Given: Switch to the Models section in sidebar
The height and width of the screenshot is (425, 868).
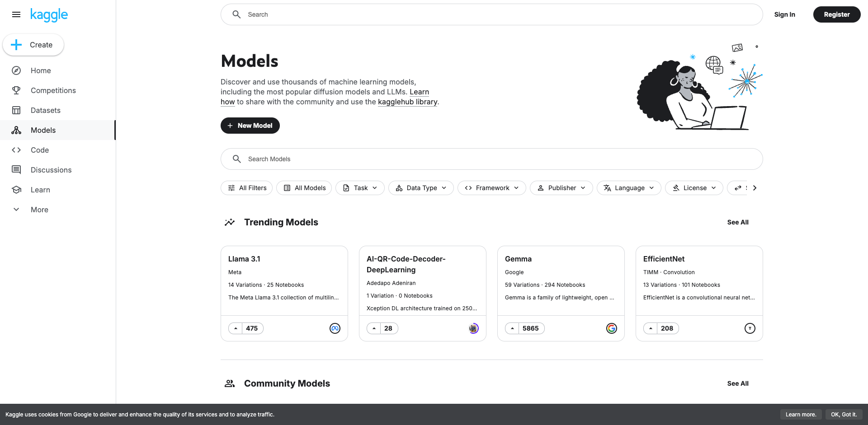Looking at the screenshot, I should coord(43,130).
